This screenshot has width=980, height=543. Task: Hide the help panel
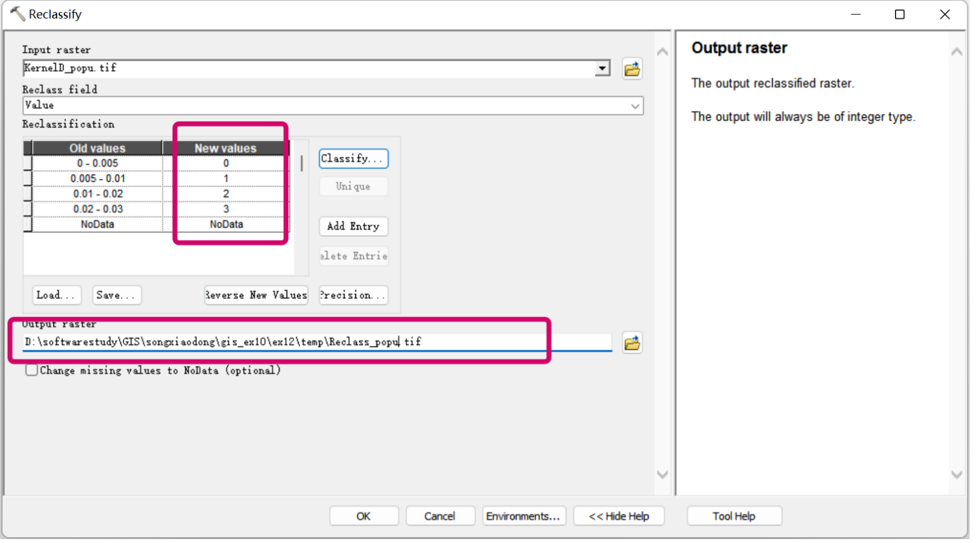pos(618,515)
